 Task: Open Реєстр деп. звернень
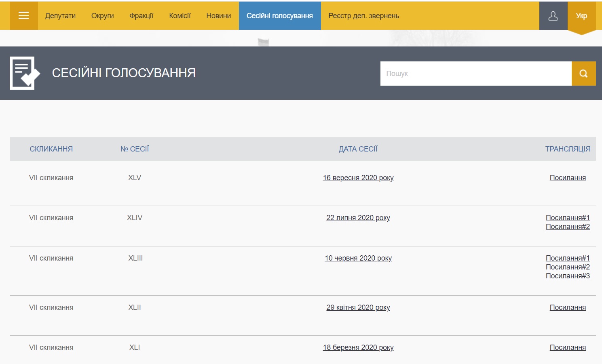pyautogui.click(x=363, y=16)
